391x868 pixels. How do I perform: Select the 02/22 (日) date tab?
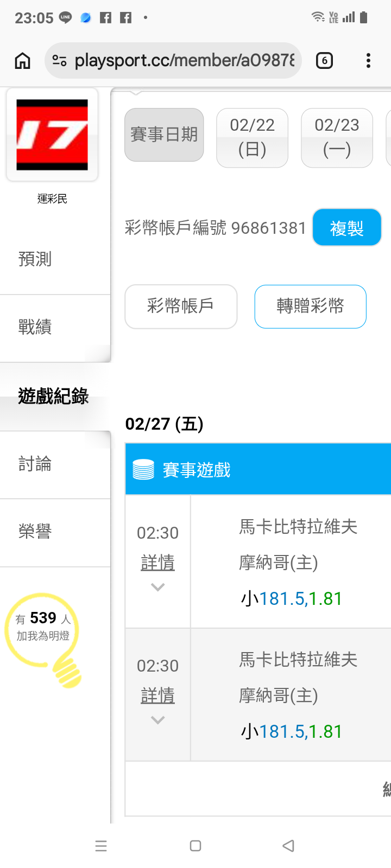point(252,138)
